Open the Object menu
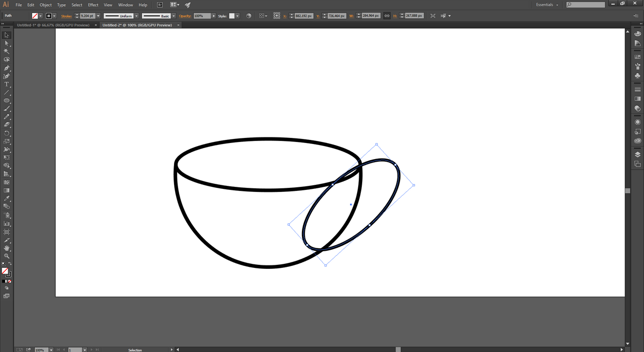 pyautogui.click(x=46, y=5)
